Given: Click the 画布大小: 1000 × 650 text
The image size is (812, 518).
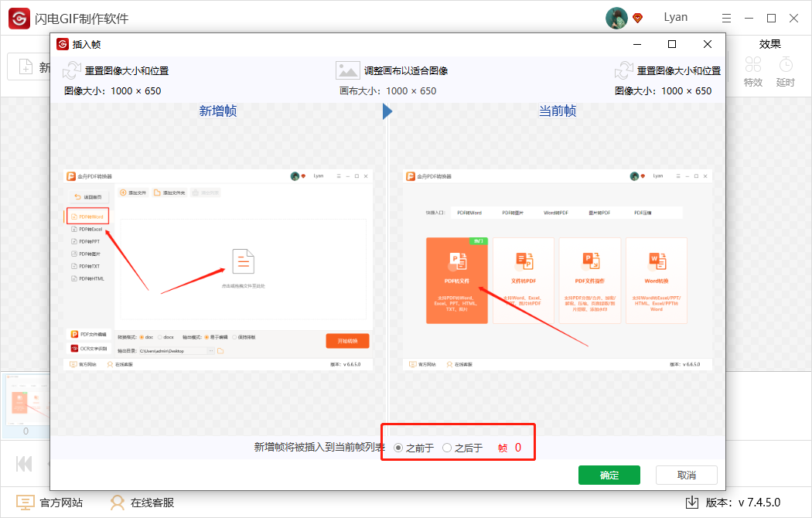Looking at the screenshot, I should [388, 91].
